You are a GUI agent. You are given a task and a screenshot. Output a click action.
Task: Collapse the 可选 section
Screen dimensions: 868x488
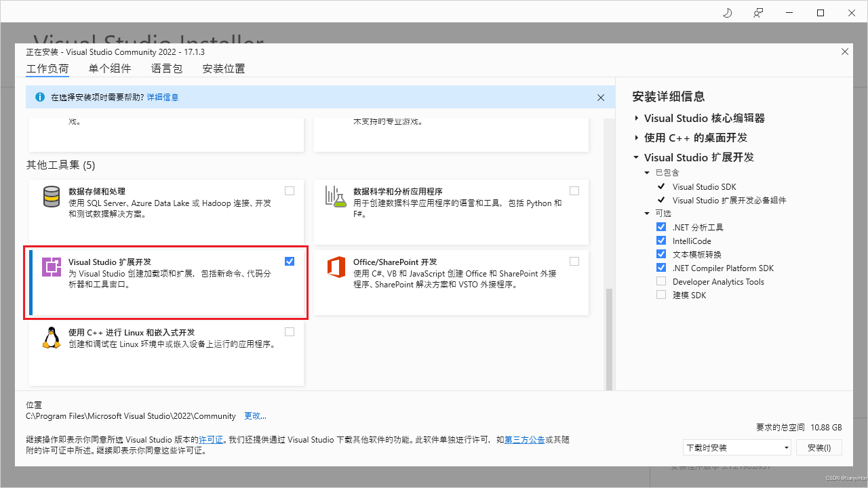point(647,213)
